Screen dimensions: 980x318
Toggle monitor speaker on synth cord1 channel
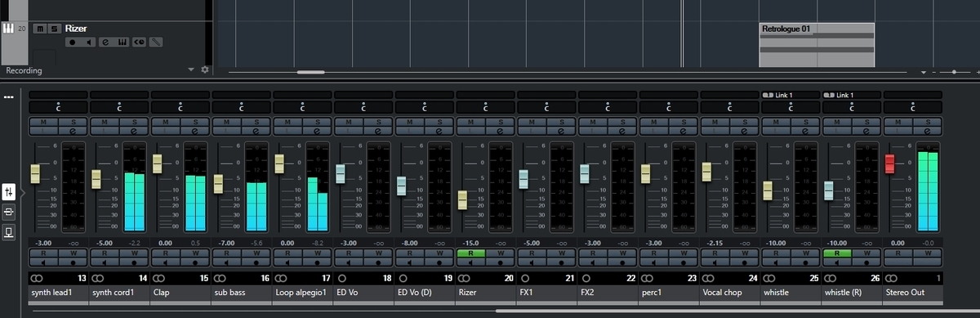click(105, 263)
